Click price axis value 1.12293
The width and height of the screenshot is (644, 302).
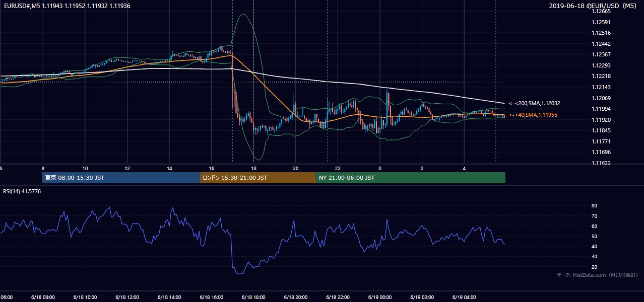coord(602,65)
